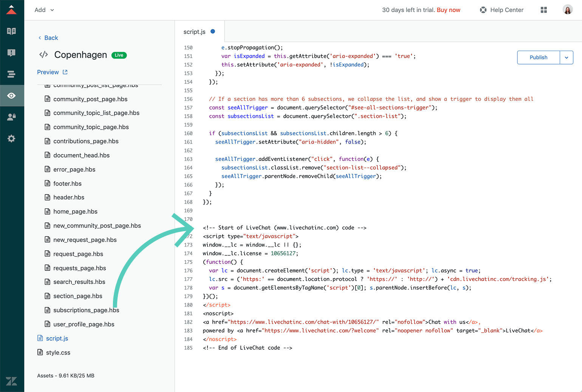The image size is (582, 392).
Task: Click the Assets size text
Action: 66,376
